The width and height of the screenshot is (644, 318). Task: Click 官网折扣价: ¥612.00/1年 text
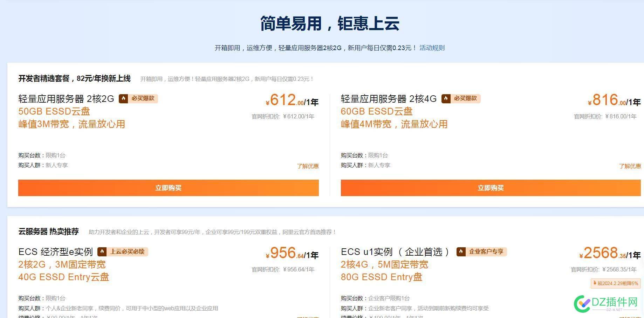(x=283, y=117)
